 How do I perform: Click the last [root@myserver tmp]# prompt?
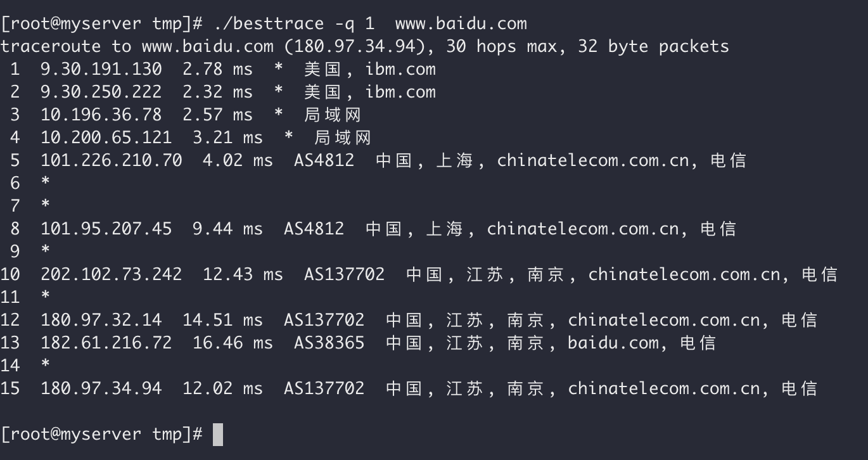point(101,435)
